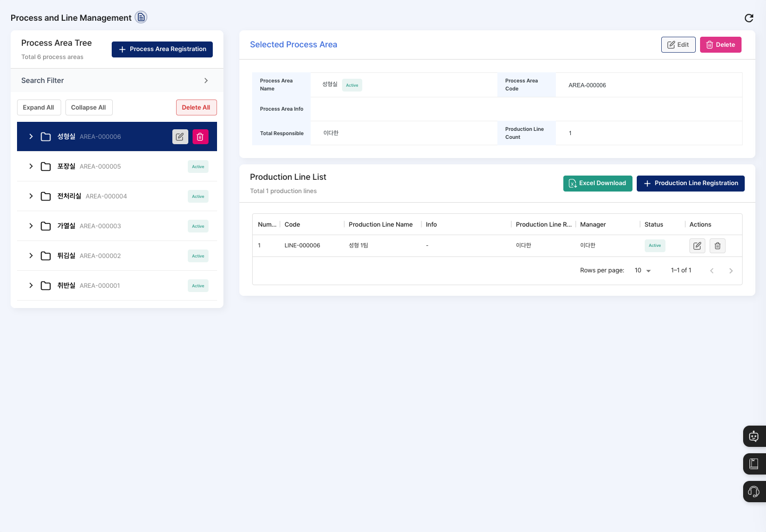Expand the Search Filter panel

117,80
